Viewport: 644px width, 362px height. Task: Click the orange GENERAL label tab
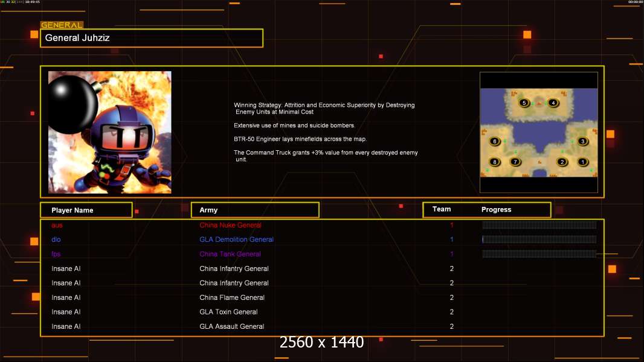pyautogui.click(x=62, y=25)
